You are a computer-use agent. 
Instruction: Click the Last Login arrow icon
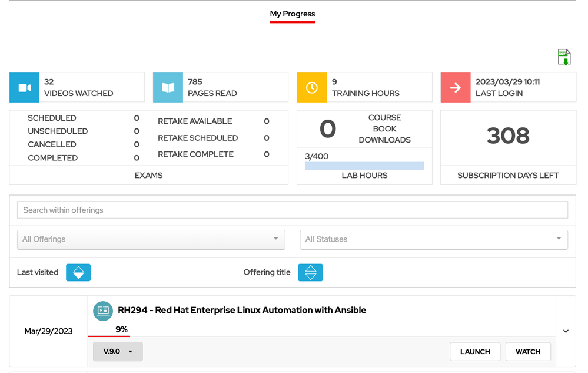(456, 88)
